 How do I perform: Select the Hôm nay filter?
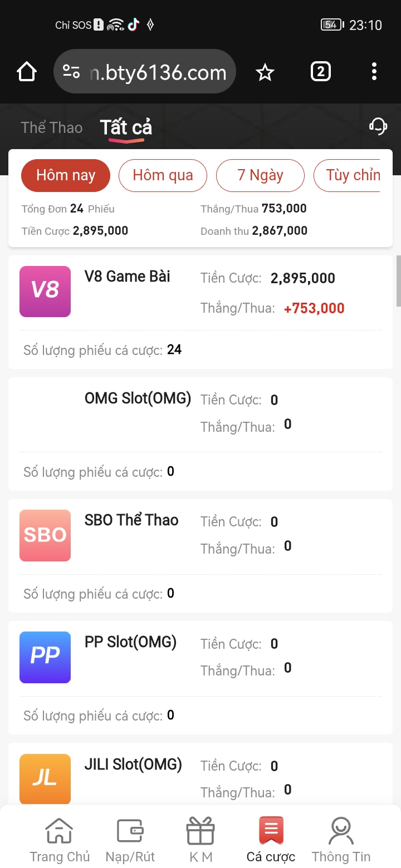click(x=66, y=175)
